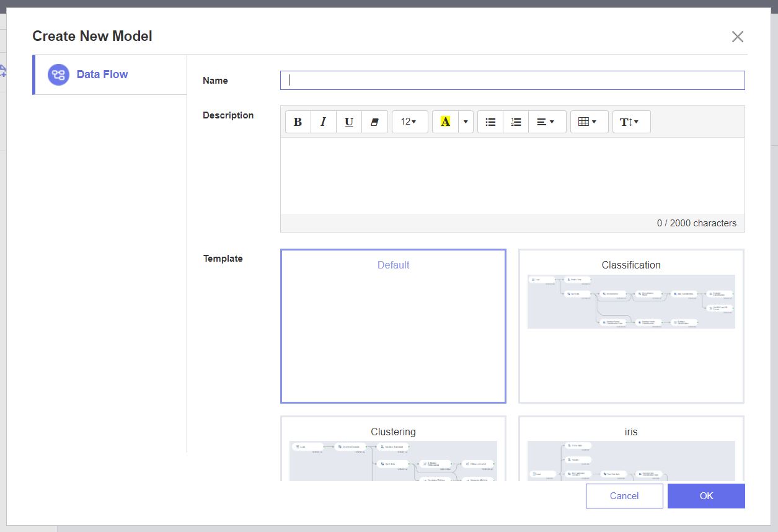Insert a numbered list

tap(516, 122)
